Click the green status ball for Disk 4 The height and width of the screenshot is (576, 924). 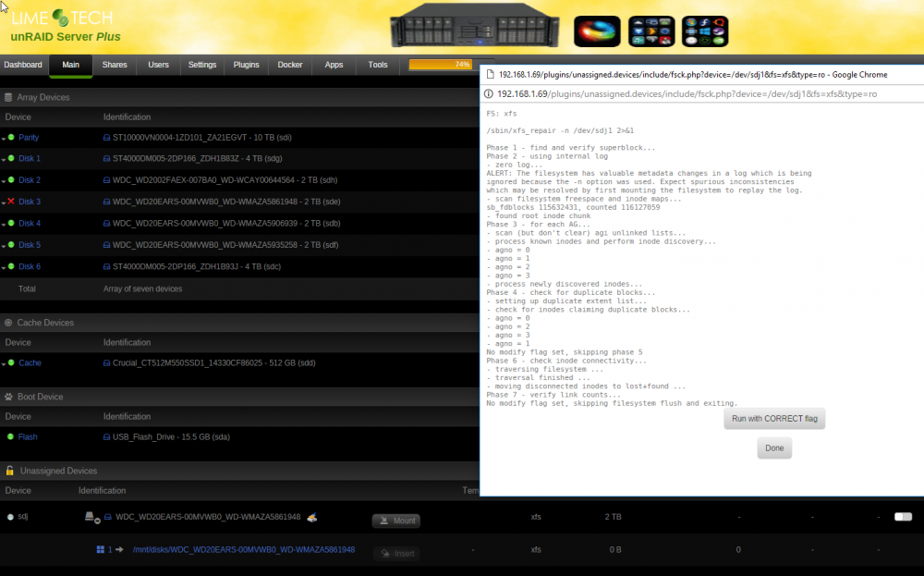coord(11,223)
